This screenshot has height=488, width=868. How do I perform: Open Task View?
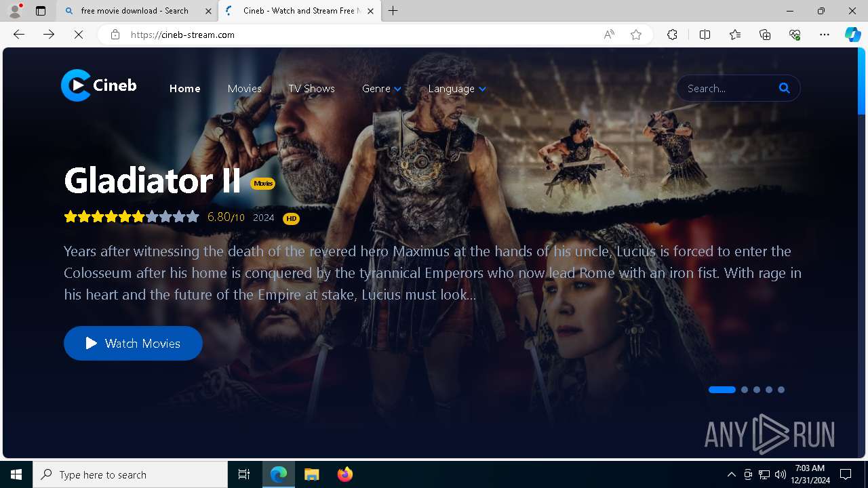244,474
